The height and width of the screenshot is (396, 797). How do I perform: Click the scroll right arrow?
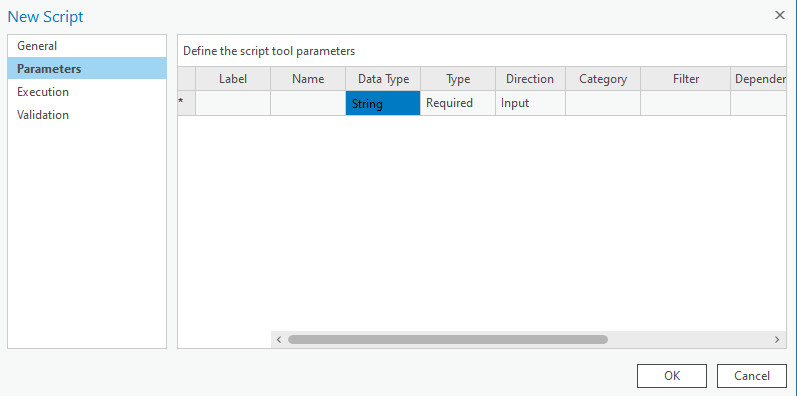point(777,340)
